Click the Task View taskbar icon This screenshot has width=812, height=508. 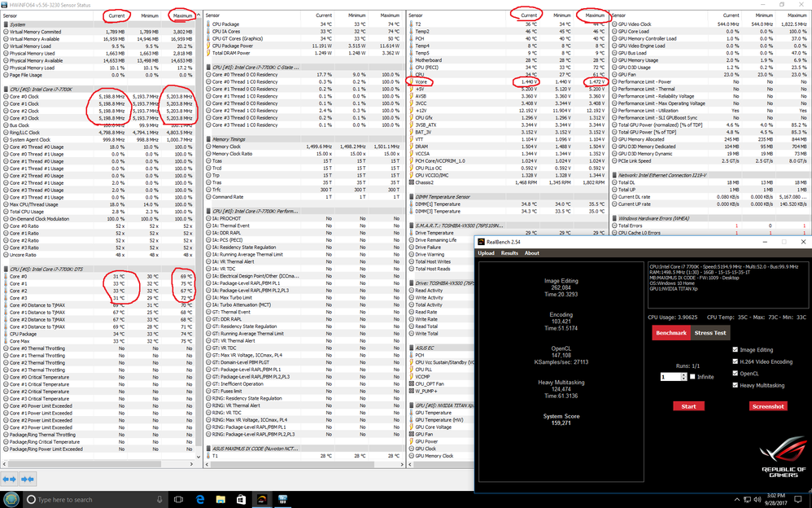pyautogui.click(x=177, y=499)
